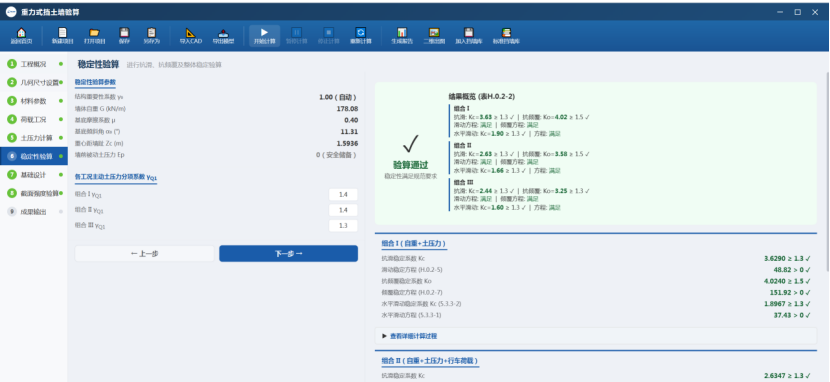Click the 基底摩擦系数 μ value 0.40
This screenshot has height=382, width=830.
[x=350, y=120]
